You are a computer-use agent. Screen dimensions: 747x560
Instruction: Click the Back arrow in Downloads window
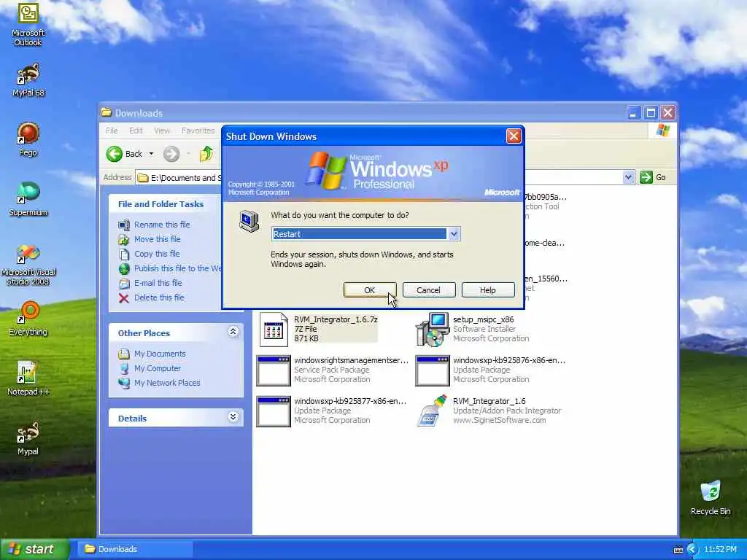[124, 154]
